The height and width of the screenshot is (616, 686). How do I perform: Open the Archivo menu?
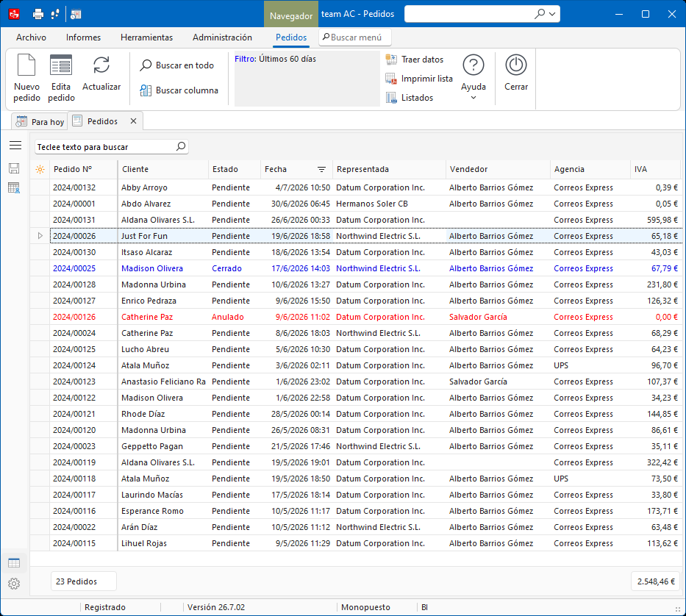tap(31, 37)
